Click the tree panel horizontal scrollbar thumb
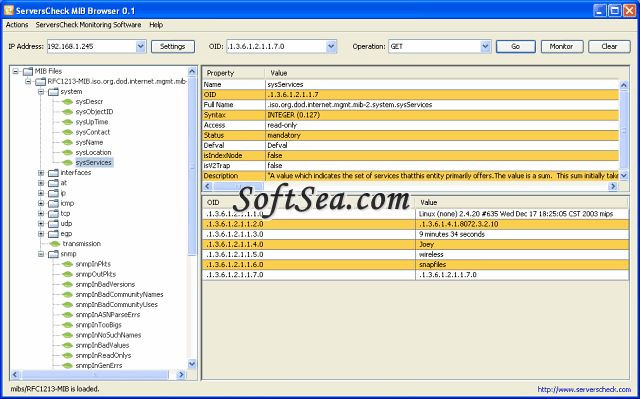The height and width of the screenshot is (399, 640). (x=95, y=375)
